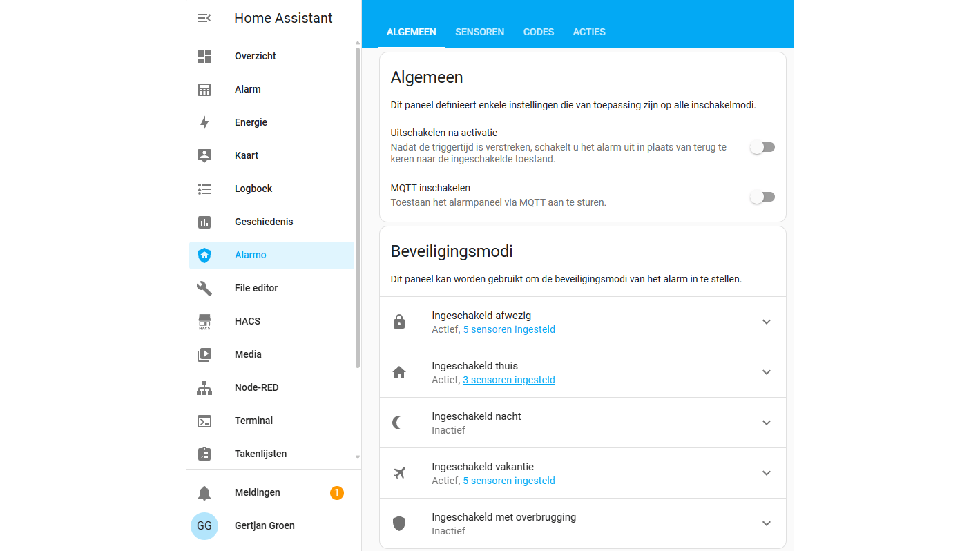Open Energie in the sidebar
Image resolution: width=980 pixels, height=551 pixels.
click(x=271, y=122)
